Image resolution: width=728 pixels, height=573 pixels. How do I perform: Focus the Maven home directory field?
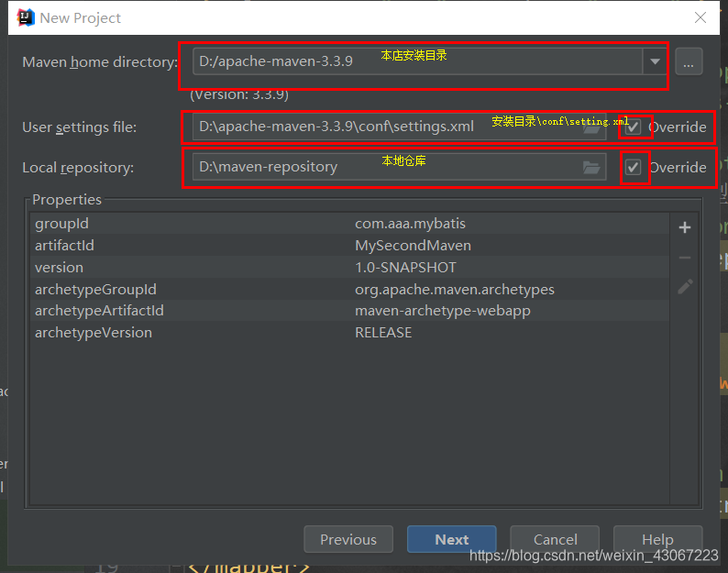pyautogui.click(x=418, y=61)
